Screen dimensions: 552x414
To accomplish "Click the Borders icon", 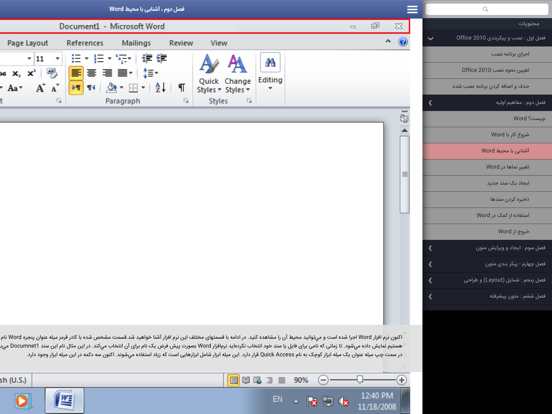I will (133, 88).
